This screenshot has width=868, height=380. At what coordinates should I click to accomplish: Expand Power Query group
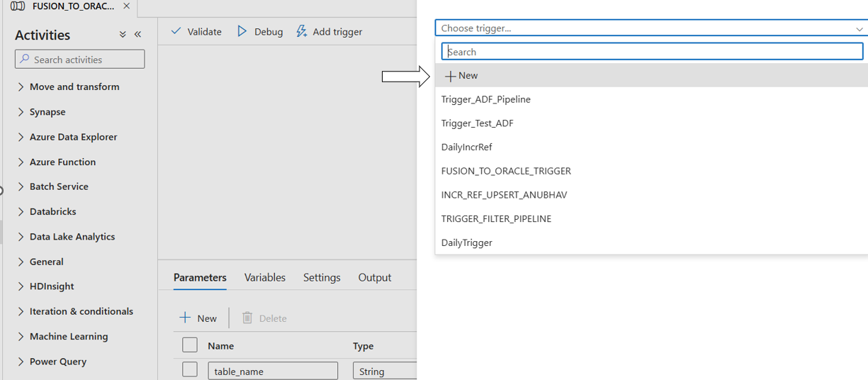[x=58, y=362]
